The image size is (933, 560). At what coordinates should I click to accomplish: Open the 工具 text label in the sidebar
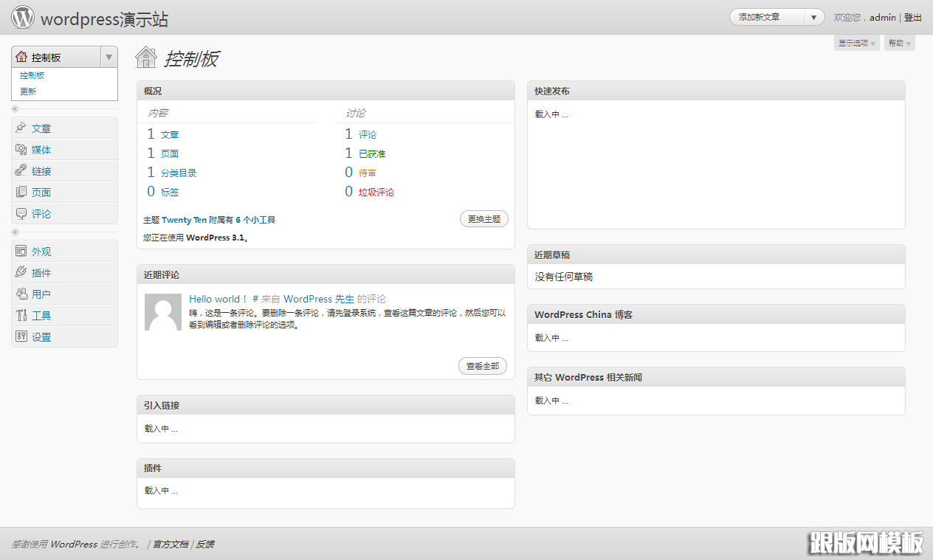point(41,316)
